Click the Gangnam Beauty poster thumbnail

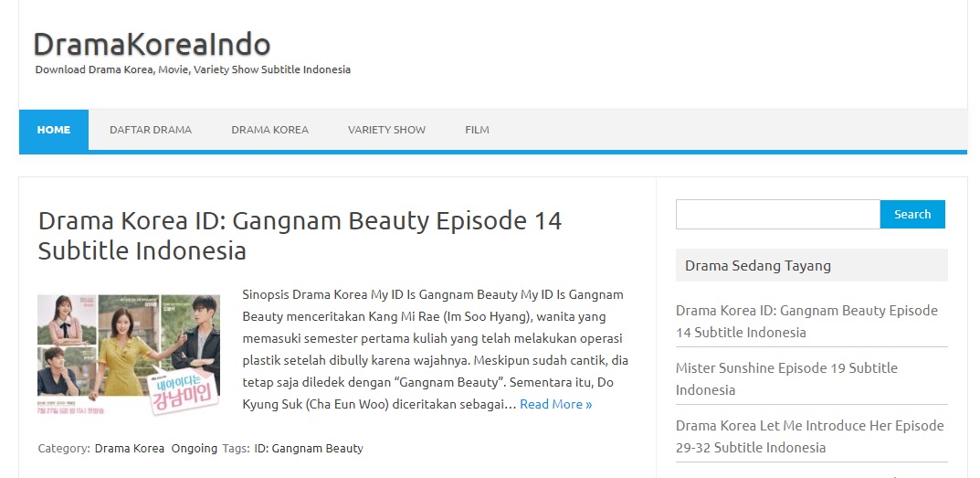click(x=129, y=355)
